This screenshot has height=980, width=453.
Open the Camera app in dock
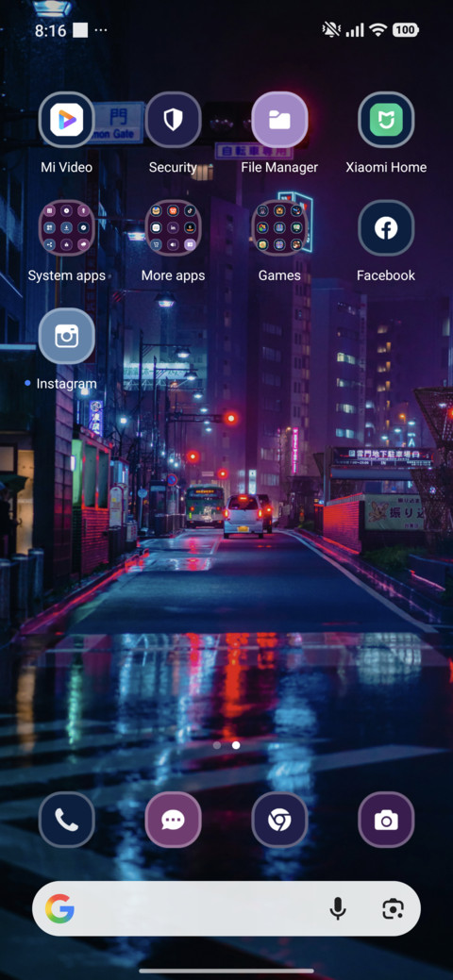[386, 820]
